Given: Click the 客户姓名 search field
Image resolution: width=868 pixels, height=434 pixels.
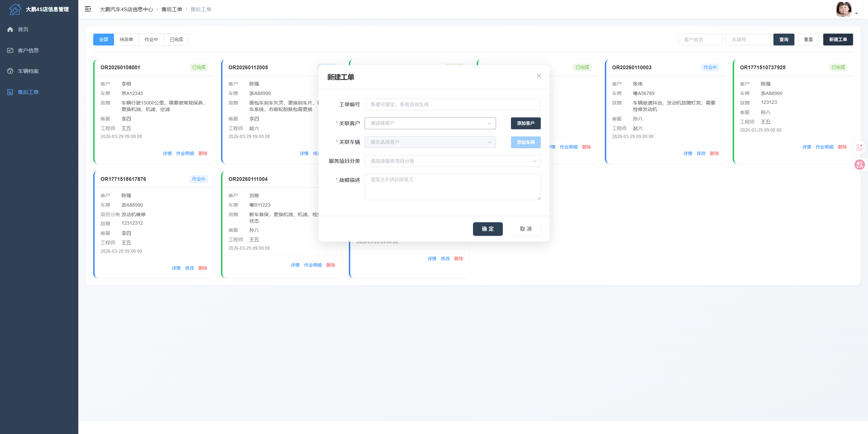Looking at the screenshot, I should click(x=700, y=39).
